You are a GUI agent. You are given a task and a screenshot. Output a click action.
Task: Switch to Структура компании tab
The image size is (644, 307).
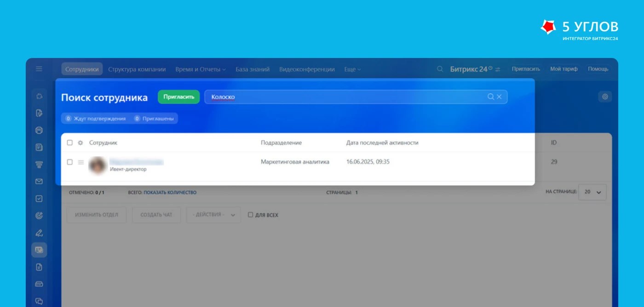tap(137, 69)
